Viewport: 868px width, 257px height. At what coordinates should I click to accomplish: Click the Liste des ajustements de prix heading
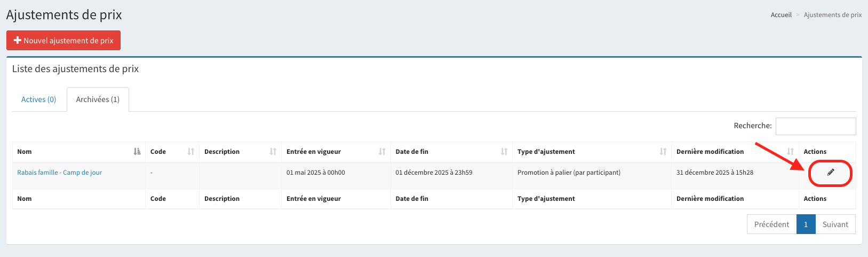[x=75, y=69]
